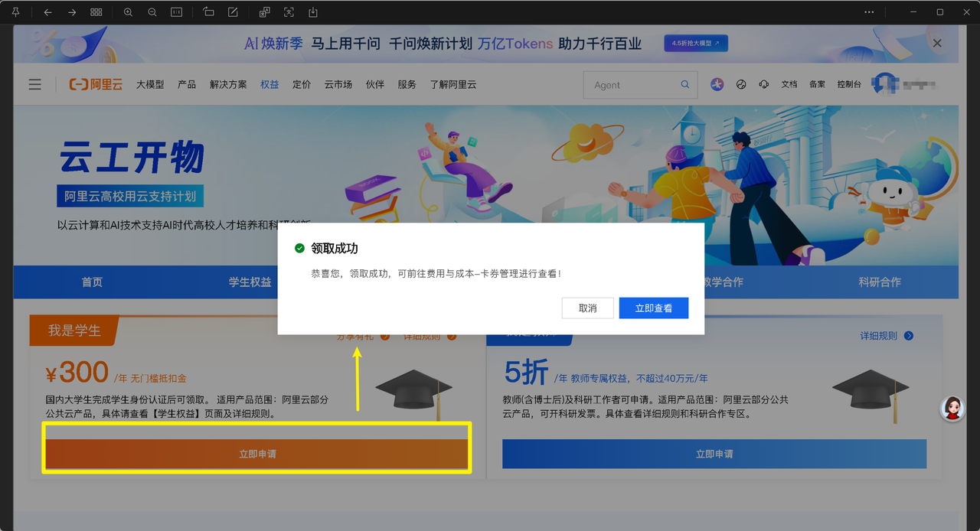
Task: Open the 备案 link
Action: (817, 84)
